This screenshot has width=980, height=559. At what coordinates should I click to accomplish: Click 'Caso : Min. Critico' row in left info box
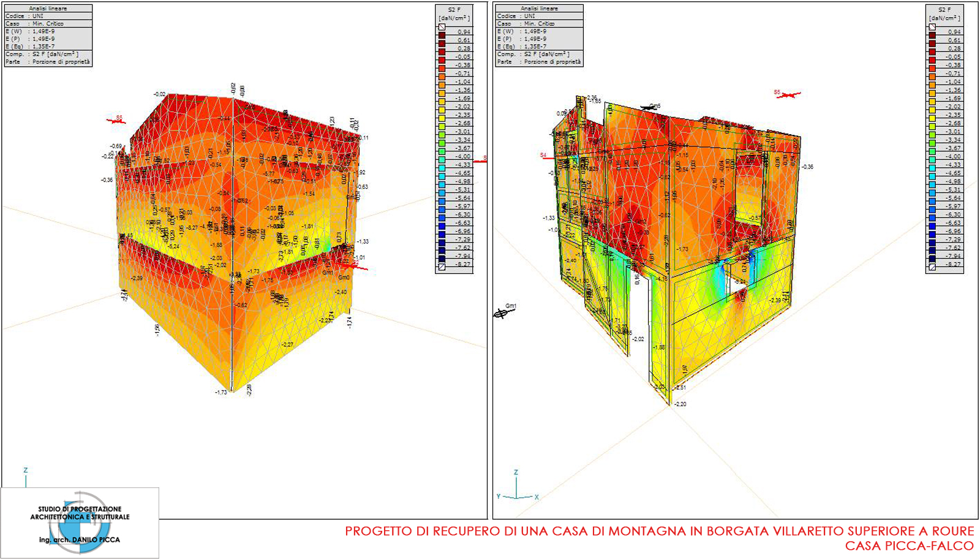click(x=48, y=23)
